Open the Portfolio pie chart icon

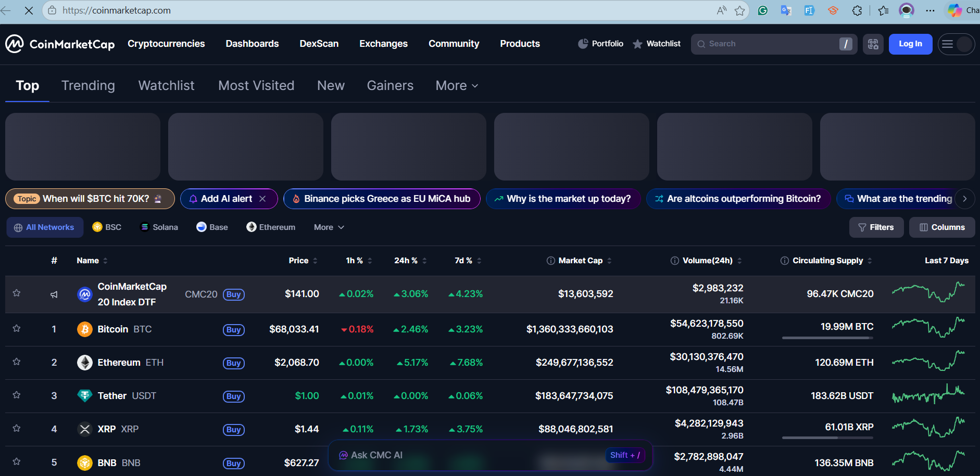pos(583,44)
